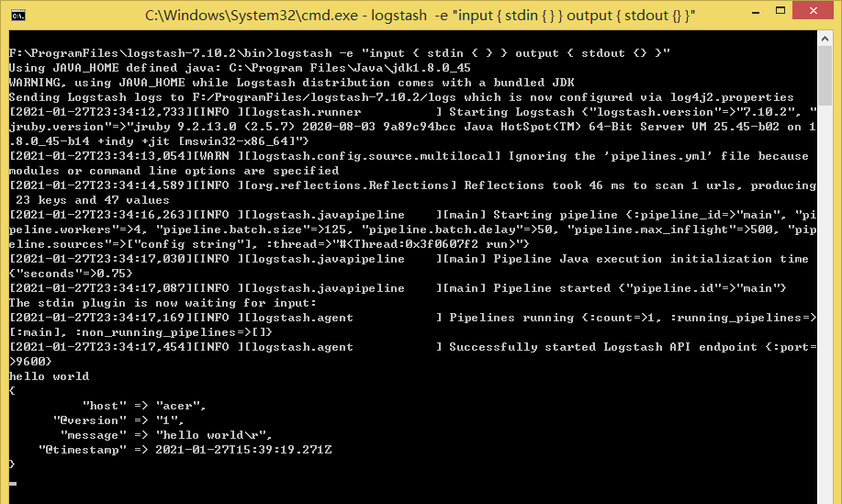Close the cmd.exe window
Image resolution: width=842 pixels, height=504 pixels.
[x=813, y=11]
